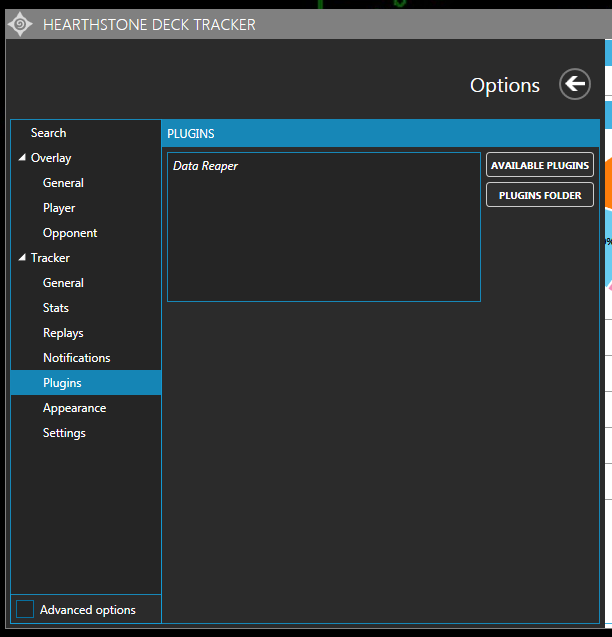This screenshot has height=637, width=612.
Task: Collapse the Tracker tree section
Action: coord(22,258)
